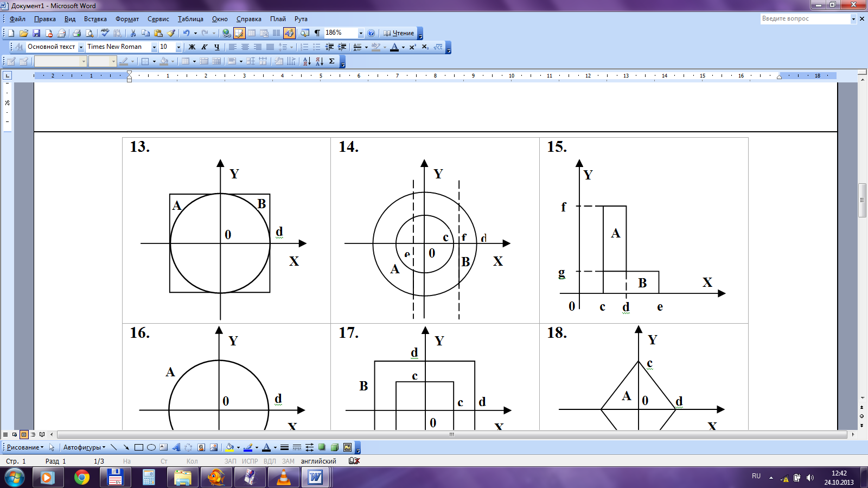
Task: Choose the Arrow drawing tool
Action: 126,447
